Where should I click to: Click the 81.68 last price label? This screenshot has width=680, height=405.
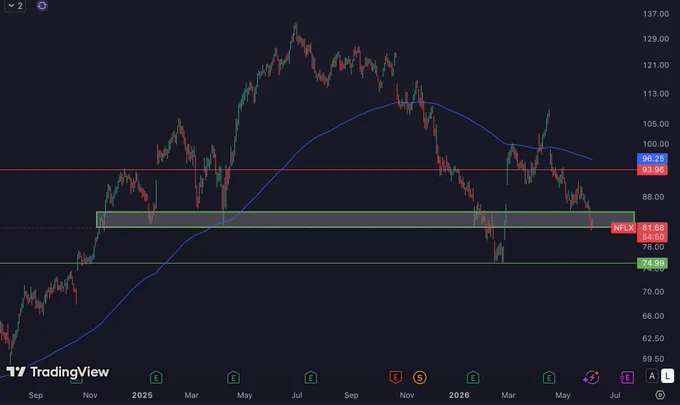coord(652,228)
